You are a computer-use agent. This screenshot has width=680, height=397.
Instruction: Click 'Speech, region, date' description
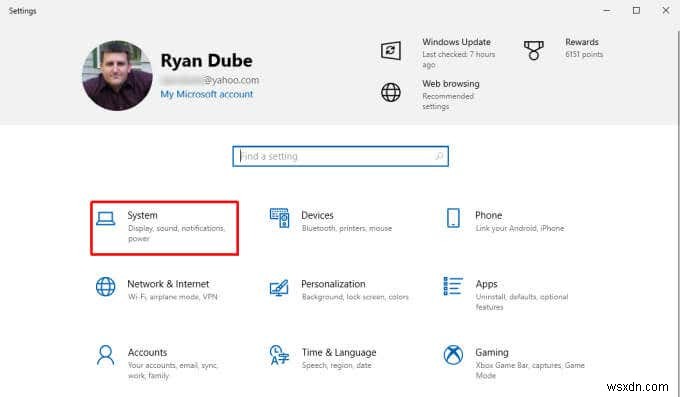point(337,365)
